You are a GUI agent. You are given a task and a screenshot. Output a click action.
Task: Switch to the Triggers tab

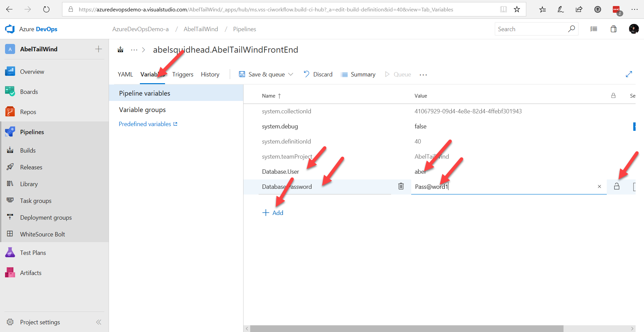pos(183,74)
